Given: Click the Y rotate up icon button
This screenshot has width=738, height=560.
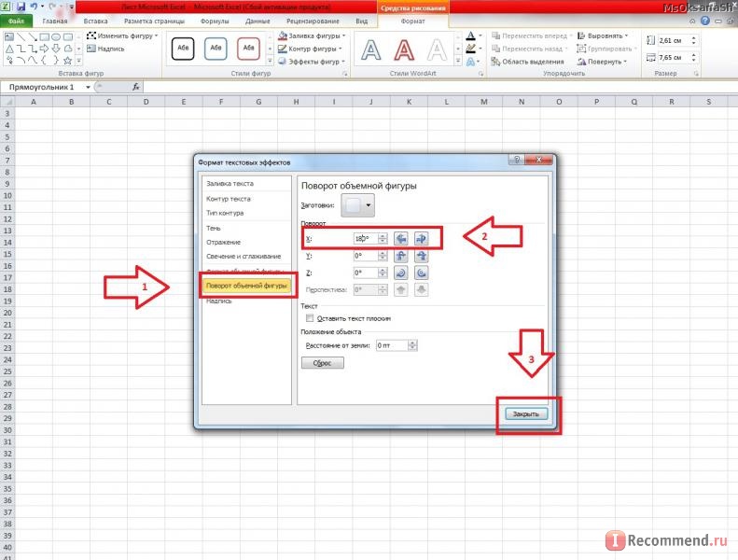Looking at the screenshot, I should tap(400, 255).
